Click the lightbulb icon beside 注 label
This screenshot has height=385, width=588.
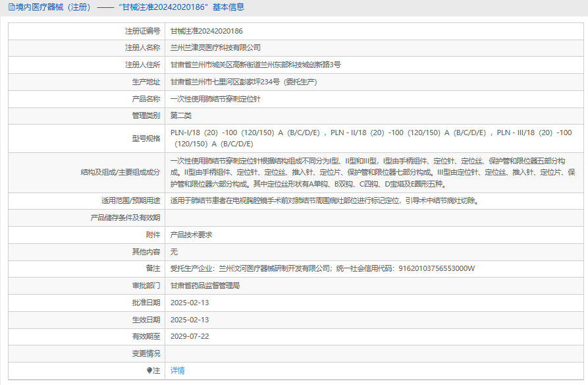(149, 370)
